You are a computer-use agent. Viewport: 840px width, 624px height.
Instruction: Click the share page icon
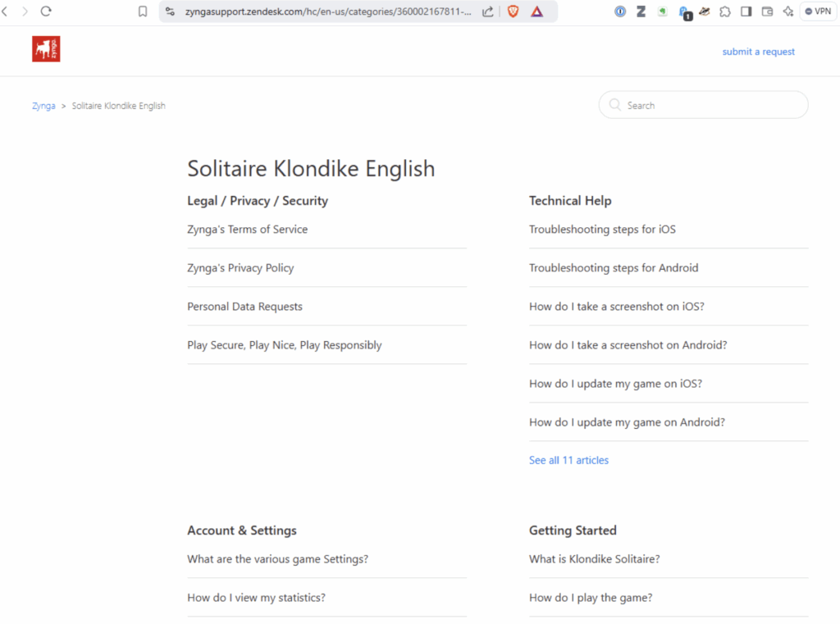(487, 11)
